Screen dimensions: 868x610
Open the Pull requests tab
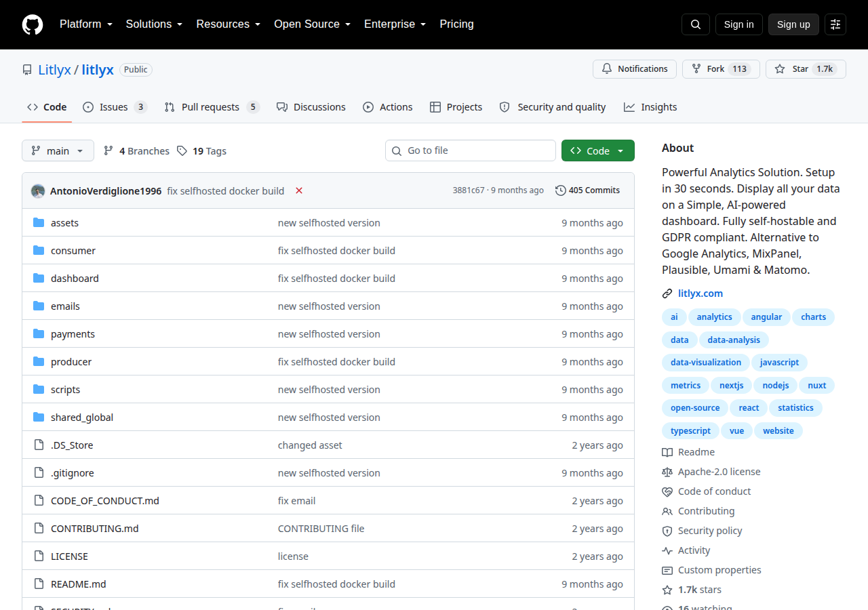tap(212, 107)
